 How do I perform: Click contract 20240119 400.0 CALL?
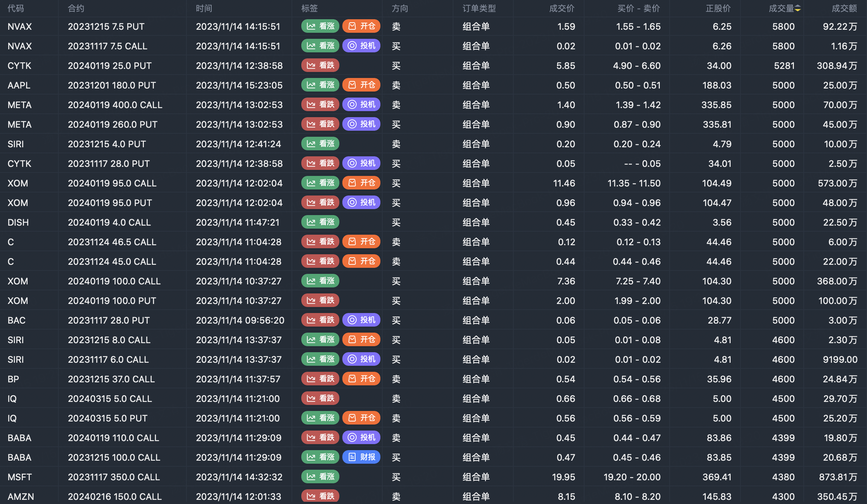(115, 105)
